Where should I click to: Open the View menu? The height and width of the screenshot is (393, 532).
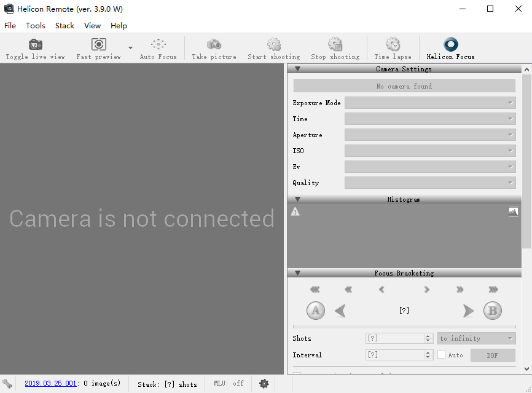pyautogui.click(x=92, y=26)
